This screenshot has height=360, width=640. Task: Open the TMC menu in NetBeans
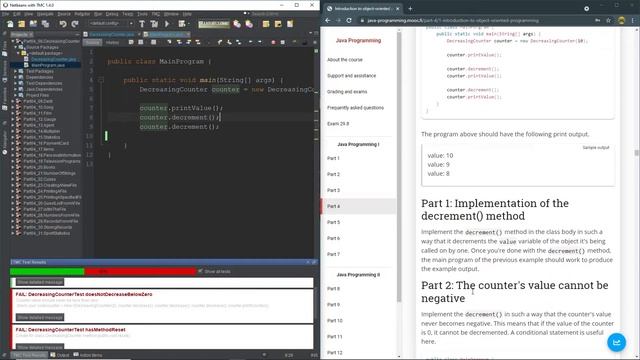click(156, 14)
